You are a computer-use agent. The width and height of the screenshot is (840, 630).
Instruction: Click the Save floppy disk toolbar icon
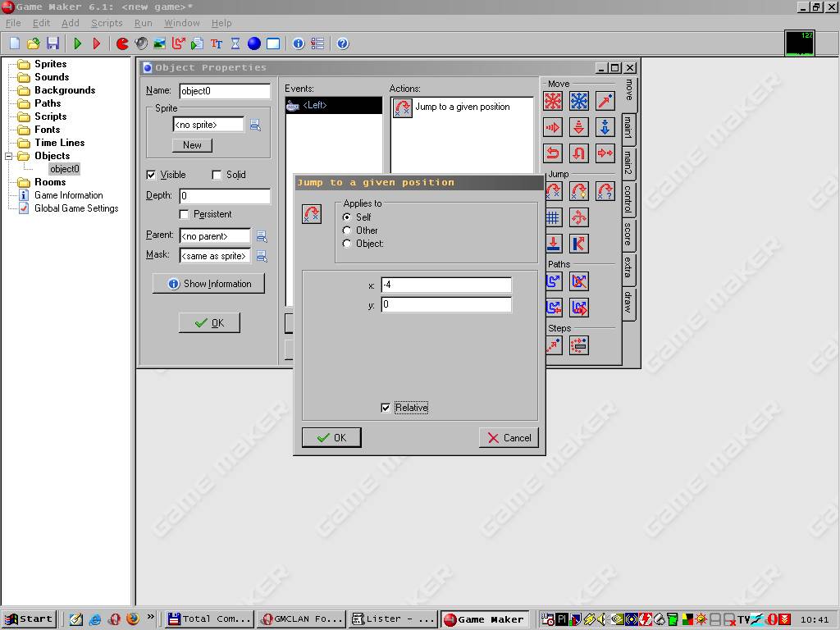point(52,43)
